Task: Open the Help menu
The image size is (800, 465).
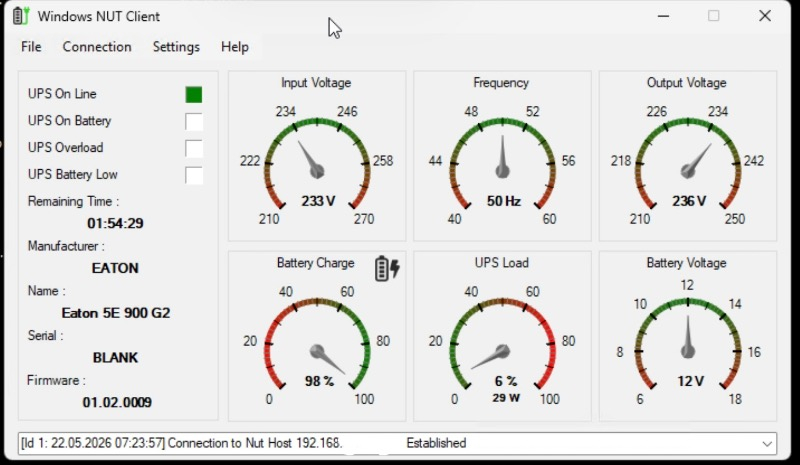Action: click(x=235, y=47)
